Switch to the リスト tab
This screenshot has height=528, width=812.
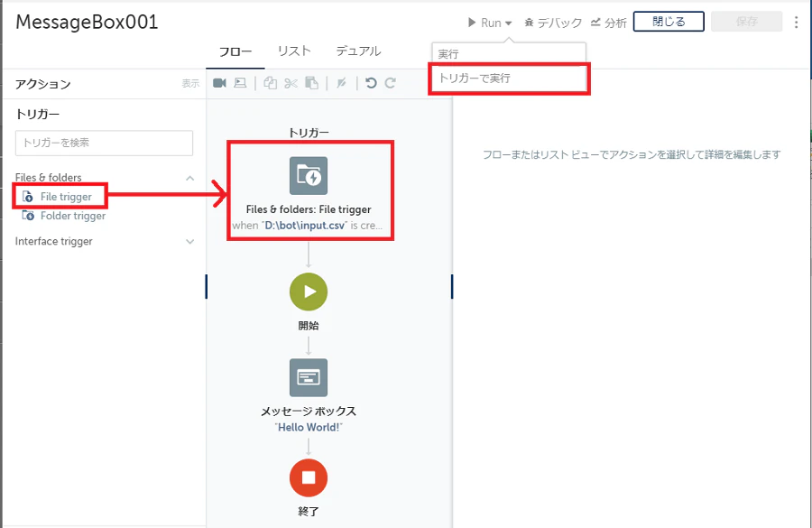[x=294, y=51]
